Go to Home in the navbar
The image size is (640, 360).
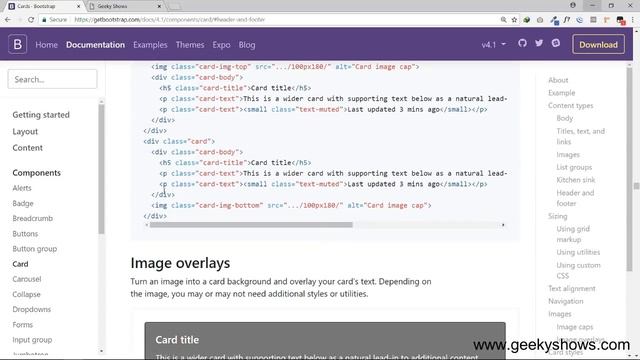coord(47,45)
